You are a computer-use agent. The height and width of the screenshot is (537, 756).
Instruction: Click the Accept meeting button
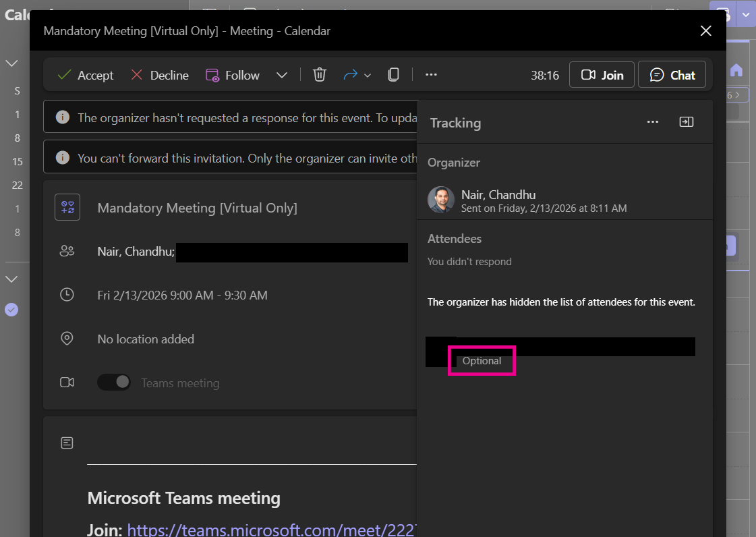click(x=86, y=75)
